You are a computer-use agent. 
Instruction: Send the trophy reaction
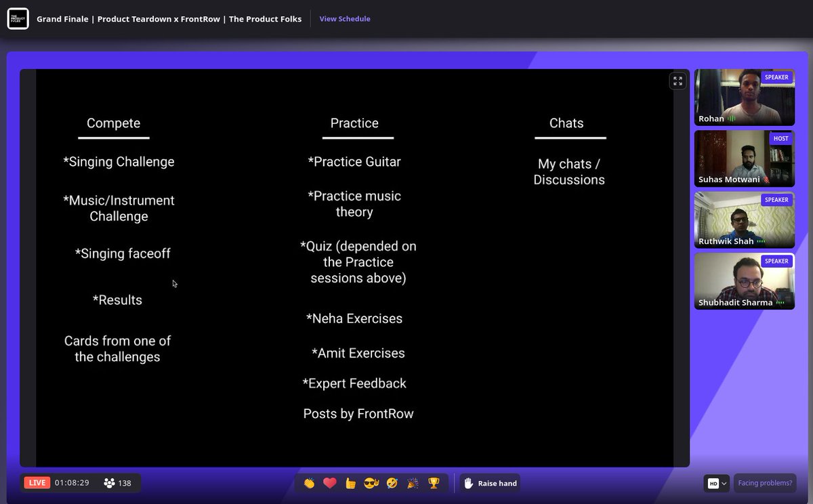pos(434,483)
